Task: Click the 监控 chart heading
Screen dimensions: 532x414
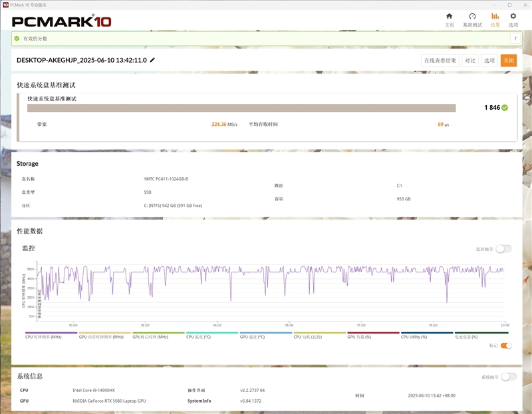Action: [29, 248]
